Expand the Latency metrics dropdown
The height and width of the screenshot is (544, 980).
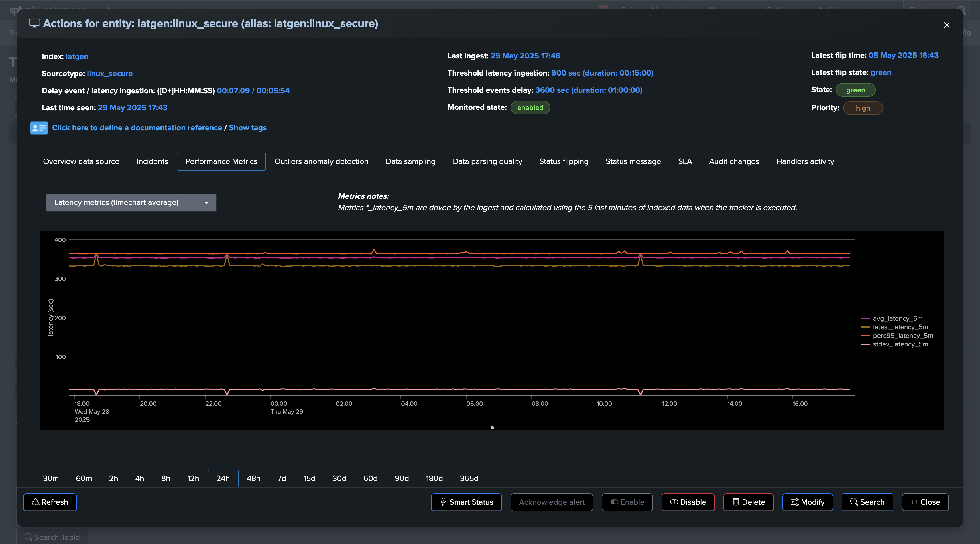click(x=131, y=202)
